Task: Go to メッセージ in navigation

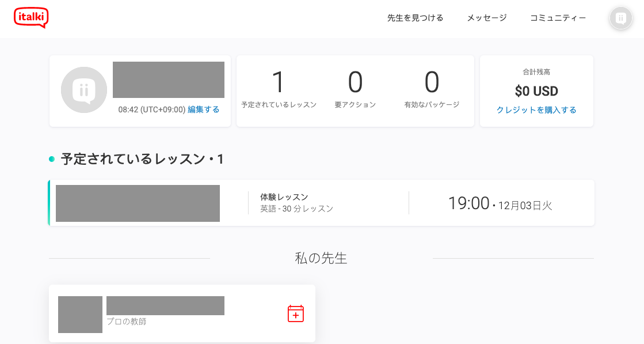Action: (487, 18)
